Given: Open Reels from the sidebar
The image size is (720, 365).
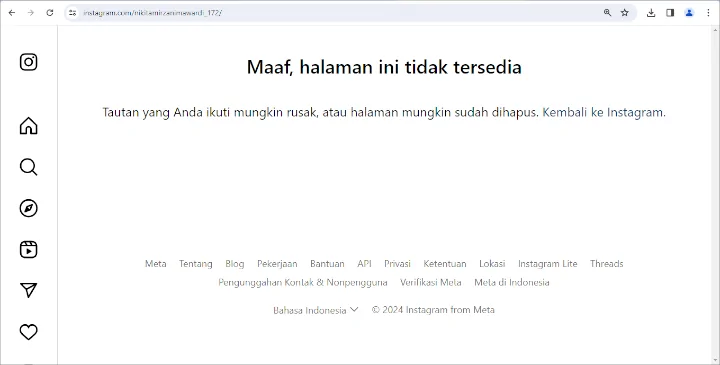Looking at the screenshot, I should coord(28,250).
